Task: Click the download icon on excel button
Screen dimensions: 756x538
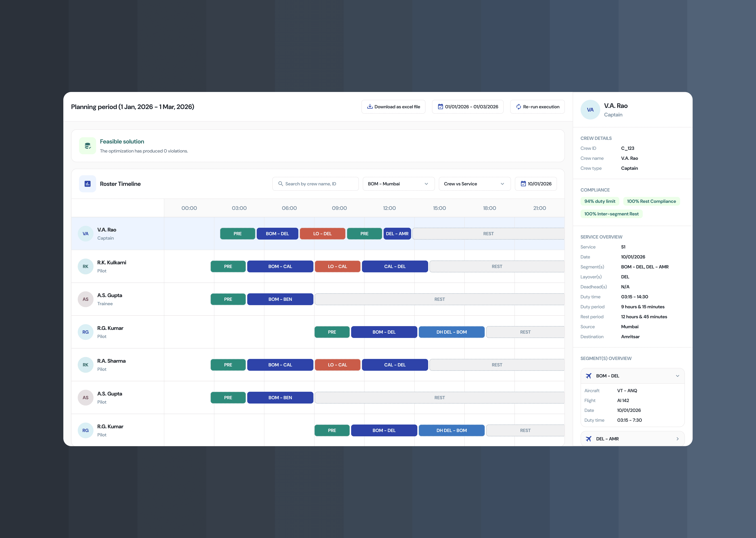Action: [370, 107]
